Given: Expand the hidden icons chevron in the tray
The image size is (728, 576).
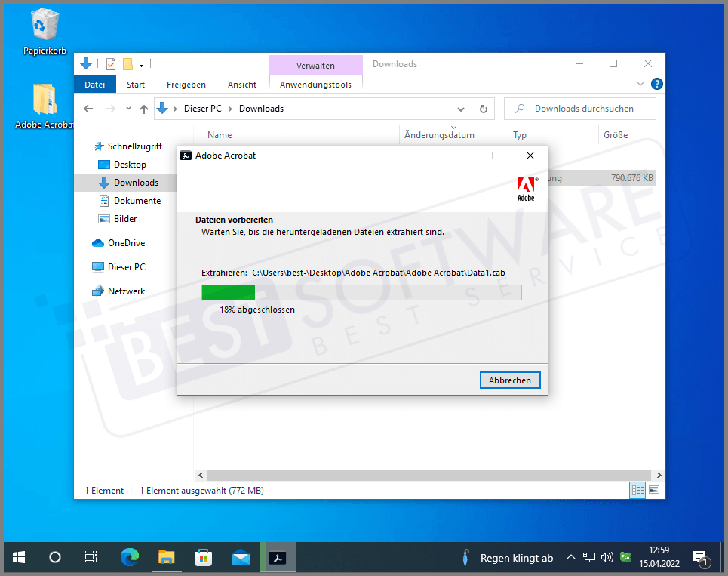Looking at the screenshot, I should coord(571,557).
